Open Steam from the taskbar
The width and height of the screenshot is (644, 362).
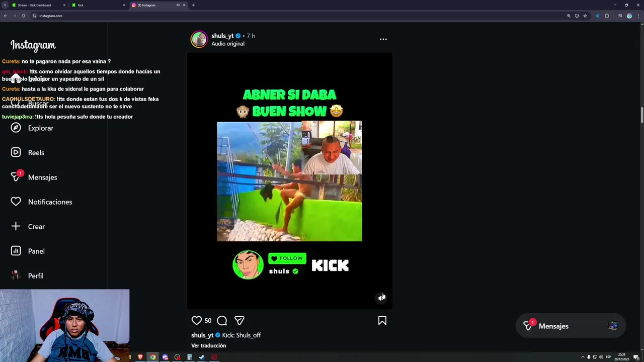tap(202, 357)
